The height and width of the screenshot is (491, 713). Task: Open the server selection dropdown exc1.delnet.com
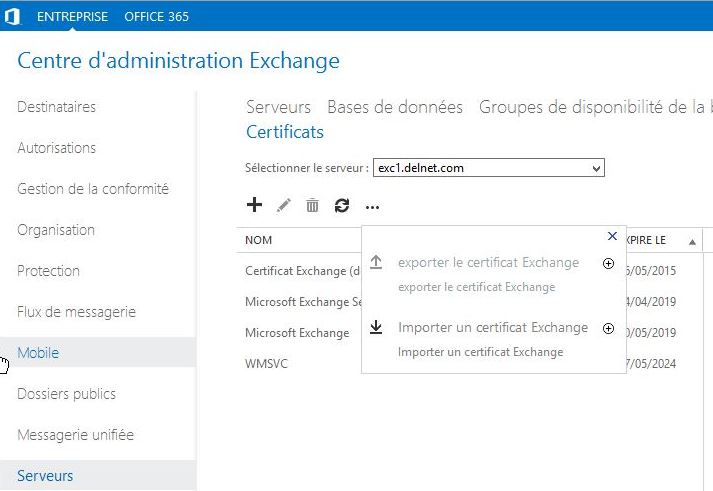coord(489,168)
